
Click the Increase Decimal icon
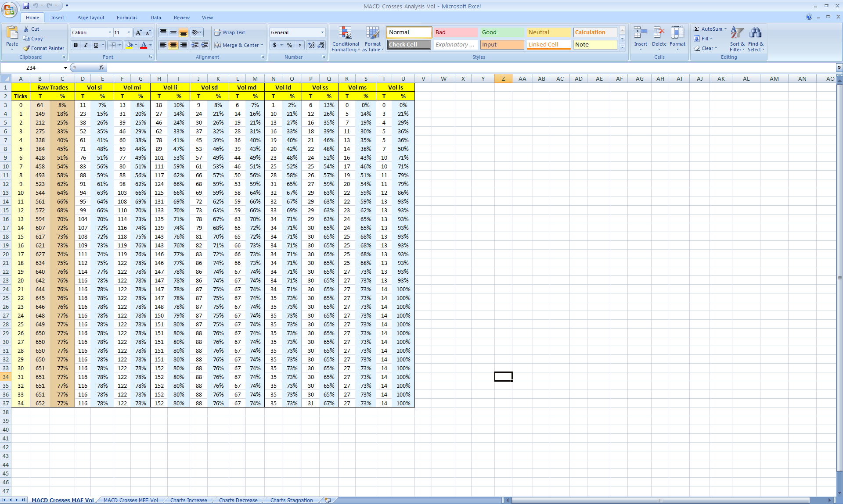311,45
